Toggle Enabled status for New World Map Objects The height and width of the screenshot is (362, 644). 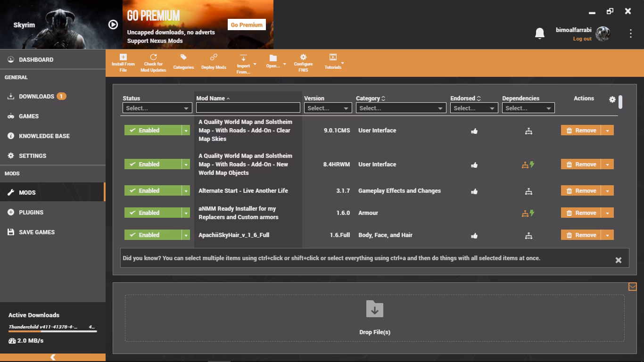click(x=153, y=165)
